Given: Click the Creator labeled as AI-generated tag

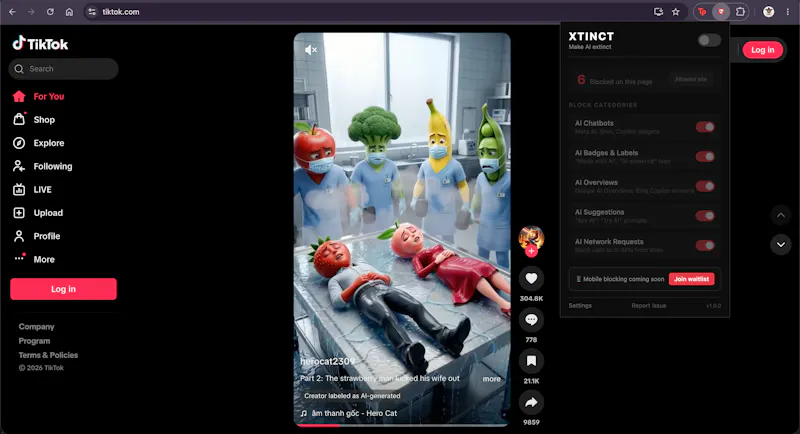Looking at the screenshot, I should coord(352,396).
